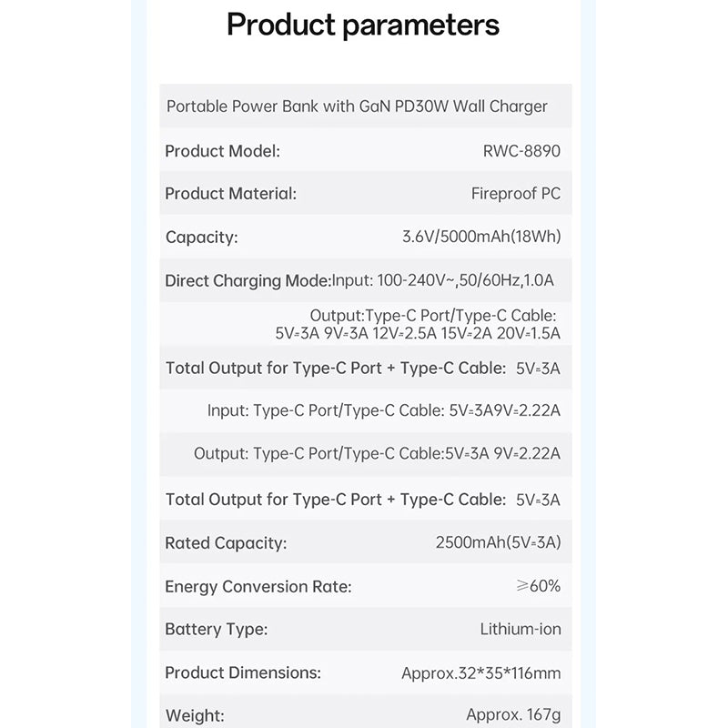Click the "Product Material:" label
This screenshot has height=728, width=728.
230,194
